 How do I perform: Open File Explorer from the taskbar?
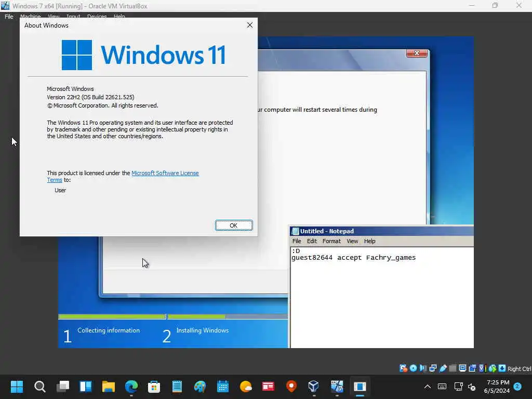(x=109, y=387)
